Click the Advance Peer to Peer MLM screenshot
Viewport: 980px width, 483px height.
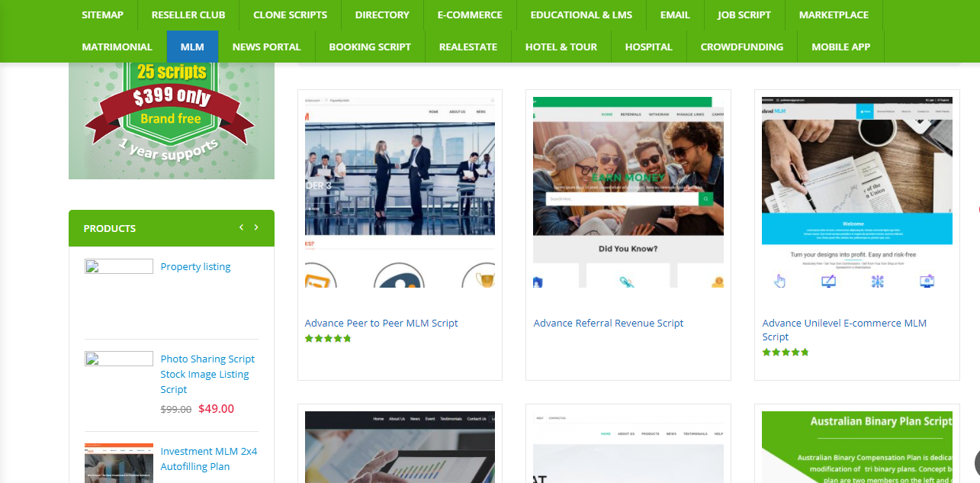(400, 192)
